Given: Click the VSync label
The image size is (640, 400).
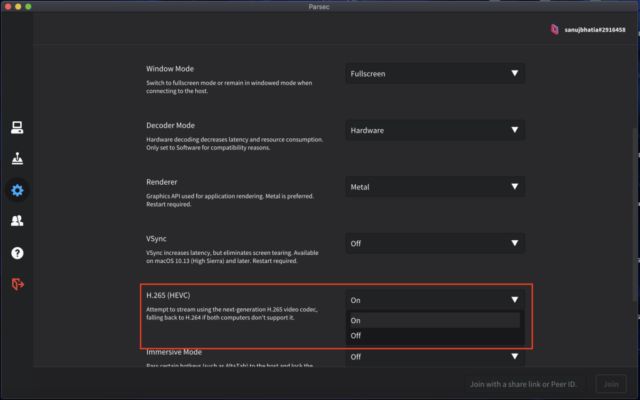Looking at the screenshot, I should pos(156,239).
